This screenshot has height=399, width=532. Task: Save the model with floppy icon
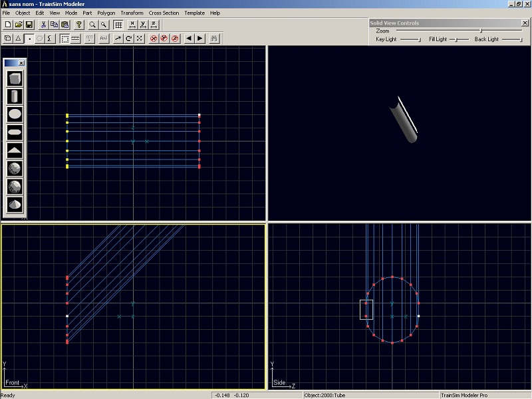(29, 25)
